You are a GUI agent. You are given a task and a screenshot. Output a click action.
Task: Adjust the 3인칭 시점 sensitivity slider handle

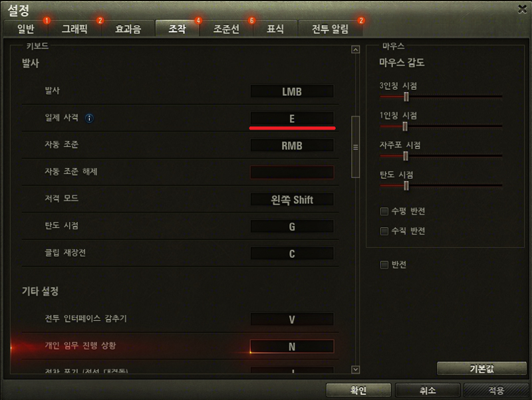tap(406, 96)
